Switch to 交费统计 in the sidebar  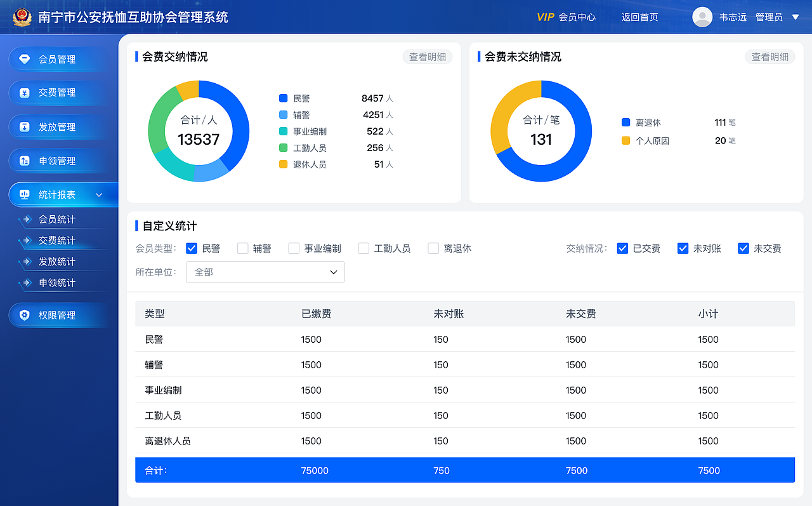point(56,241)
